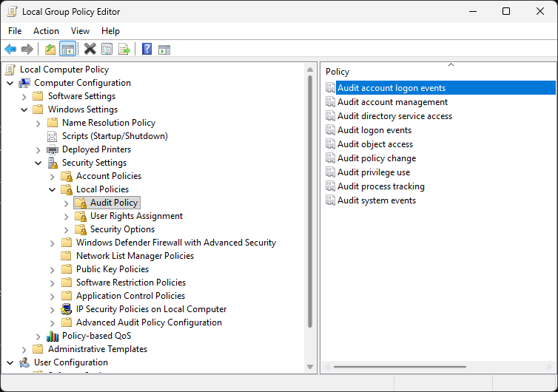Expand the Administrative Templates folder

[x=24, y=349]
